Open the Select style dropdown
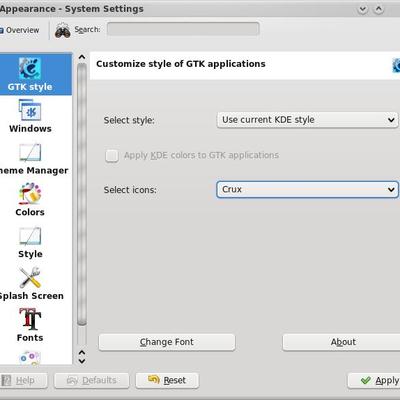 [x=307, y=120]
